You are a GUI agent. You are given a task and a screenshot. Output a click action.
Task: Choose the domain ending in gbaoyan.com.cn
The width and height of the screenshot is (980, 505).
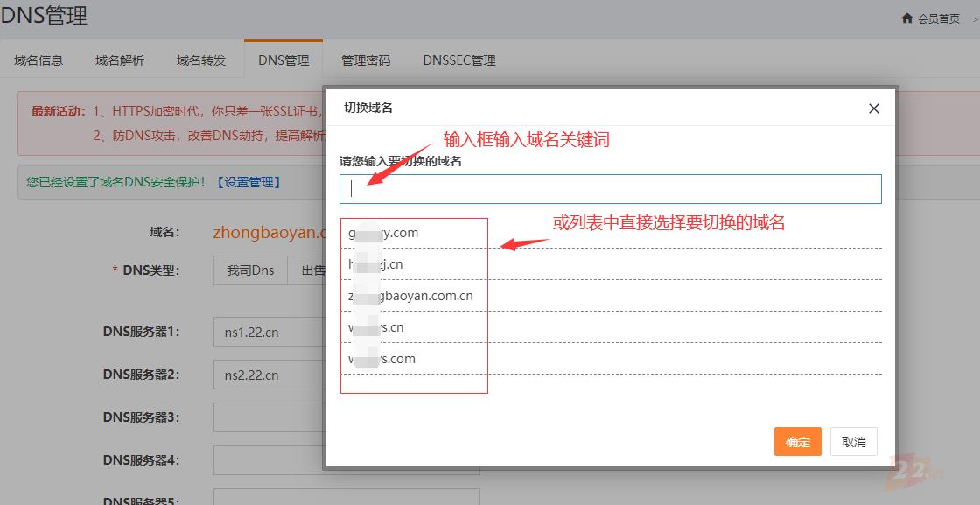pos(611,296)
